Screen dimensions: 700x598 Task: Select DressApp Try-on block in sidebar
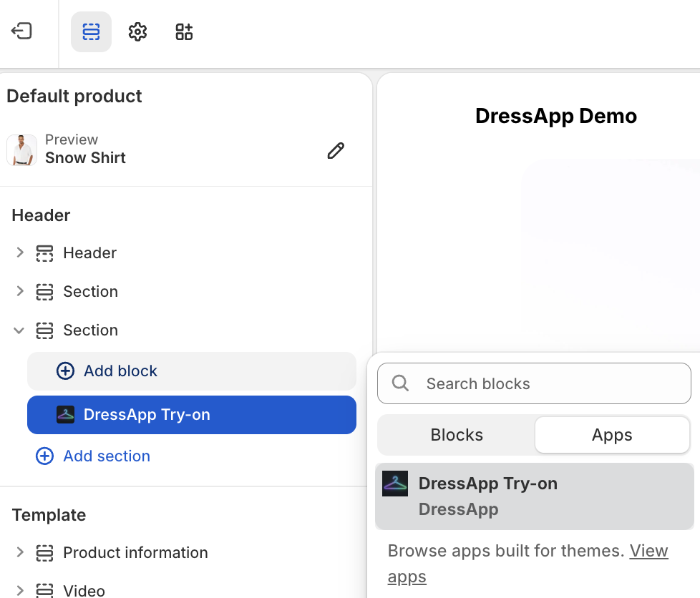(x=192, y=415)
